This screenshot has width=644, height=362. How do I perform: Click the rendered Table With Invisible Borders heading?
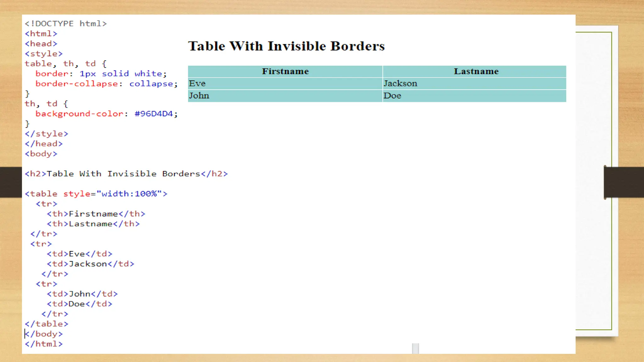click(286, 46)
